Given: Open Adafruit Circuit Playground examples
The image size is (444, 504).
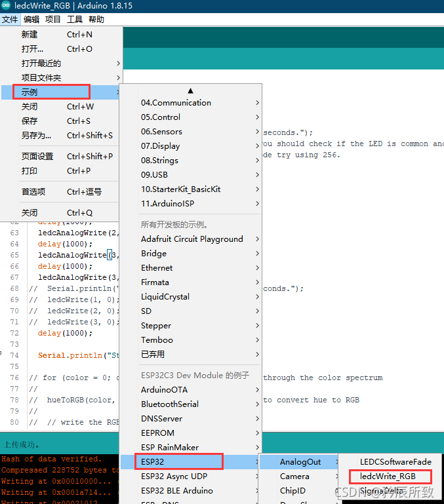Looking at the screenshot, I should tap(190, 239).
